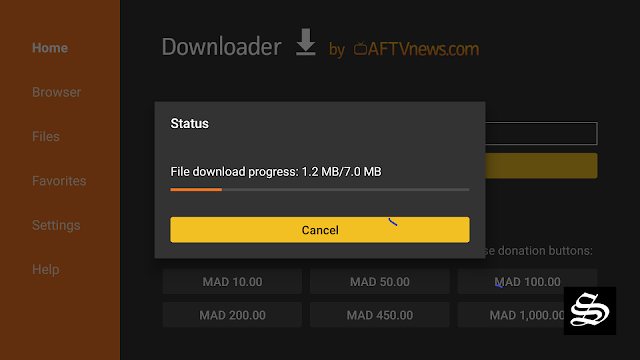Image resolution: width=640 pixels, height=360 pixels.
Task: Open the Home section in sidebar
Action: (x=50, y=48)
